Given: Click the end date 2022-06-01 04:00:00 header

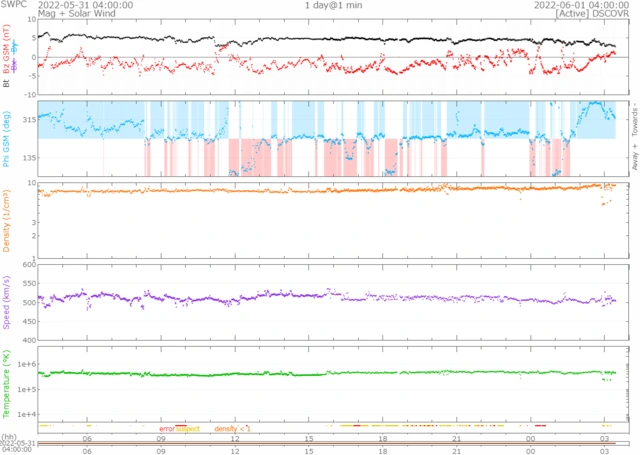Looking at the screenshot, I should pyautogui.click(x=575, y=5).
